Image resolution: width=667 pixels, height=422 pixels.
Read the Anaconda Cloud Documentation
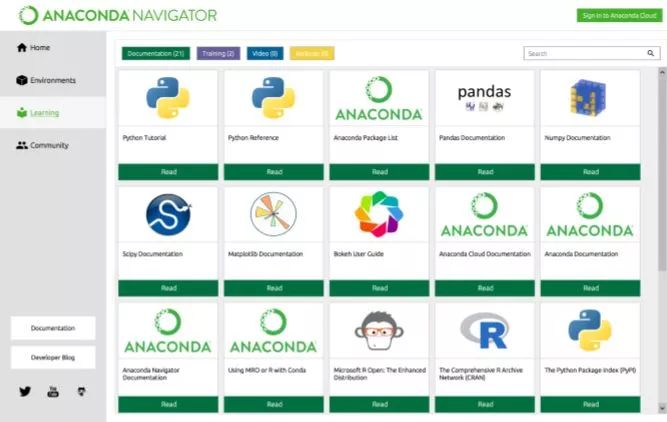pos(485,288)
